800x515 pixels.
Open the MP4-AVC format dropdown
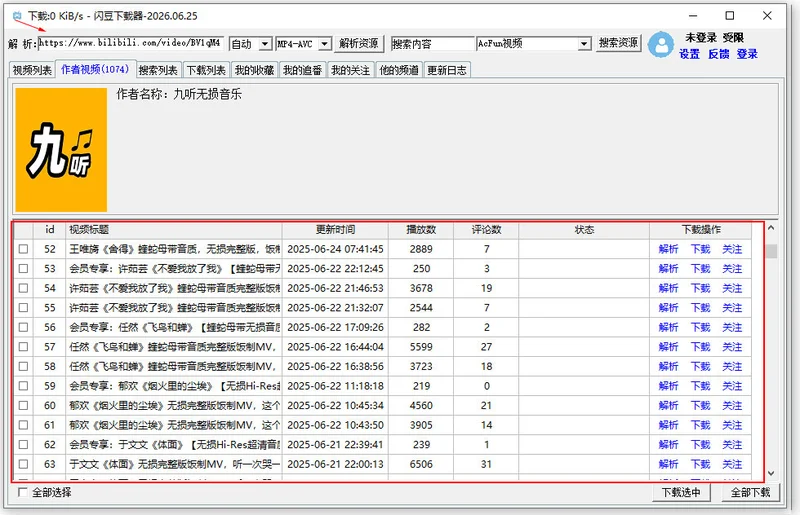pyautogui.click(x=324, y=44)
